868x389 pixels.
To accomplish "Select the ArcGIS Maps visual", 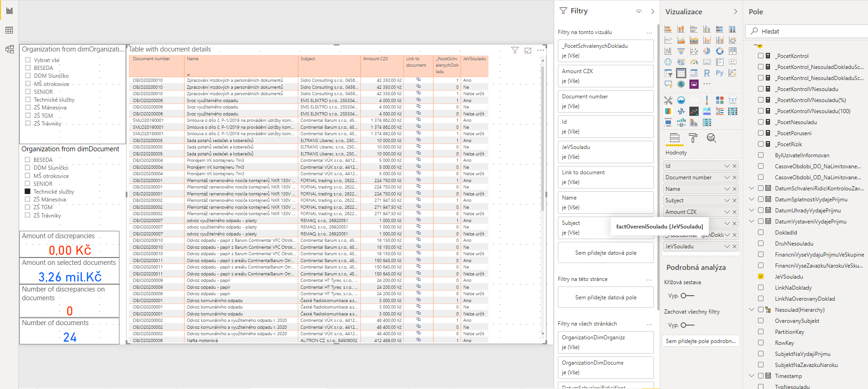I will [x=681, y=84].
